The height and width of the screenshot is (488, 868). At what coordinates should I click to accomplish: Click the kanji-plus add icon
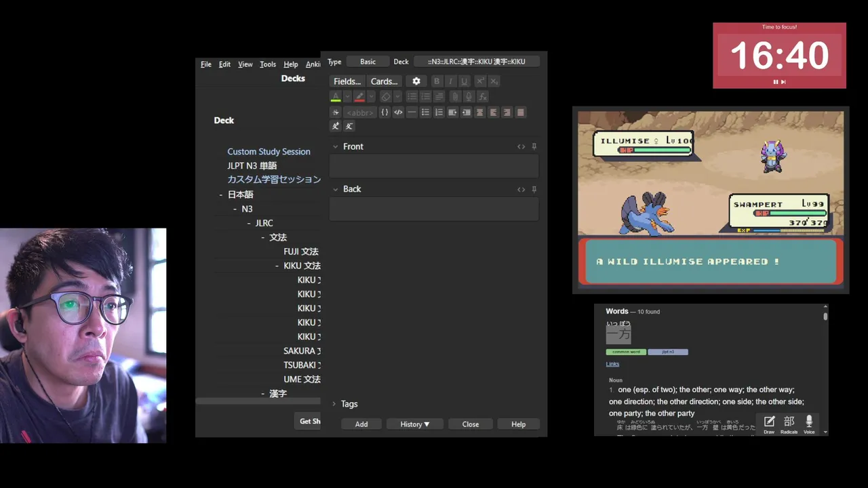tap(335, 126)
